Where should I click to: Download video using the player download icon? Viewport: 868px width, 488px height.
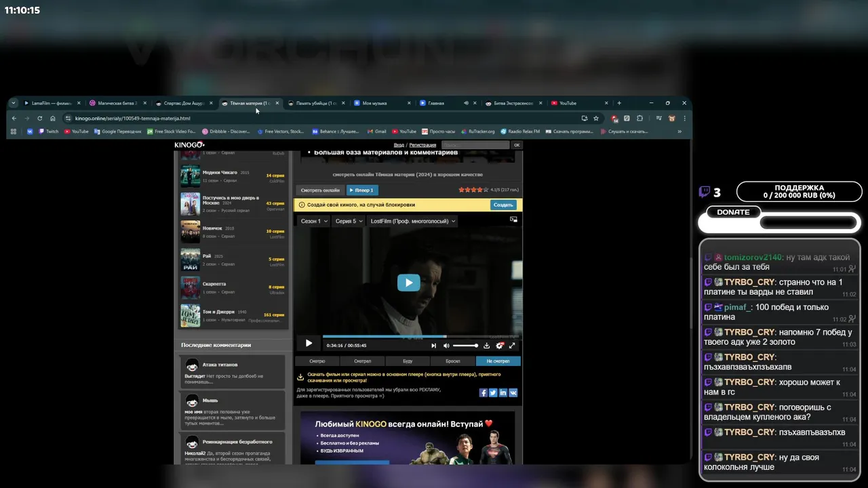pos(486,346)
